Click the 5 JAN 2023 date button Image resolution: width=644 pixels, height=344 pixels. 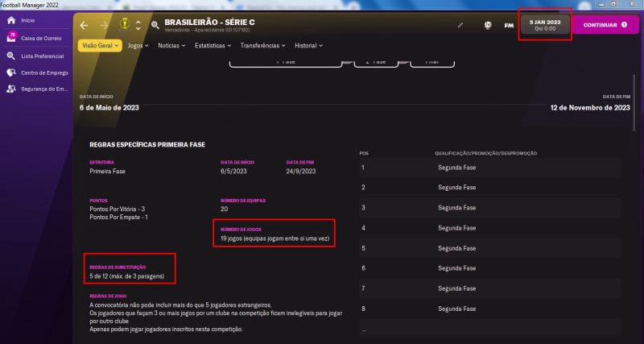coord(545,25)
